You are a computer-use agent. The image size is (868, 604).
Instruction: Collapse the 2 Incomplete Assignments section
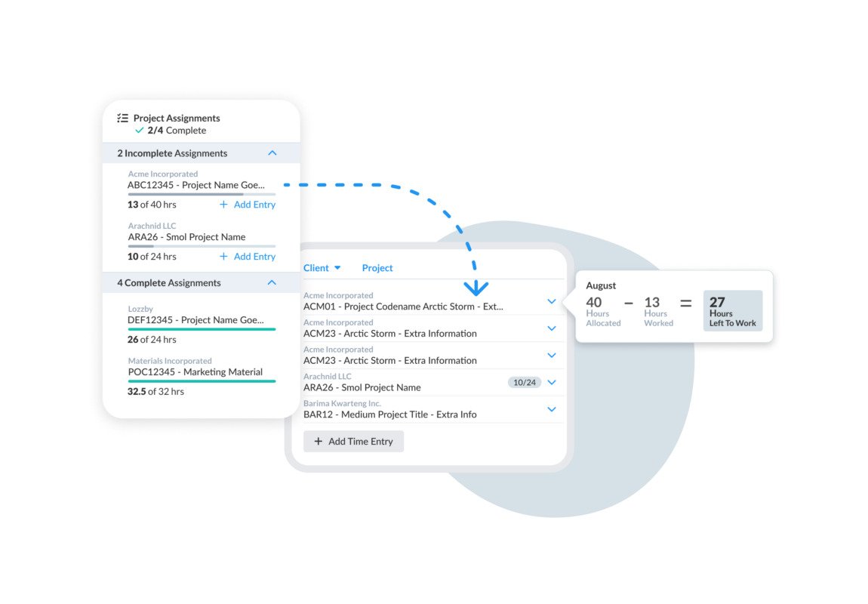(272, 153)
